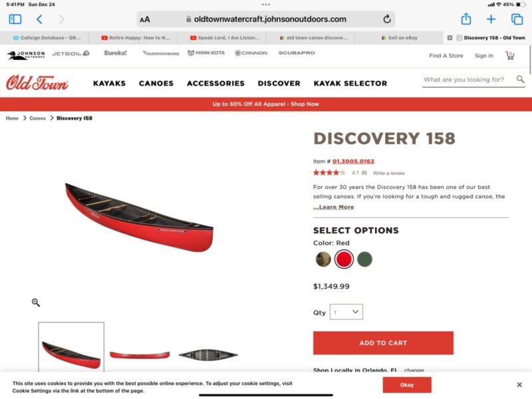Accept cookies with the Okay button
The width and height of the screenshot is (532, 399).
click(407, 385)
